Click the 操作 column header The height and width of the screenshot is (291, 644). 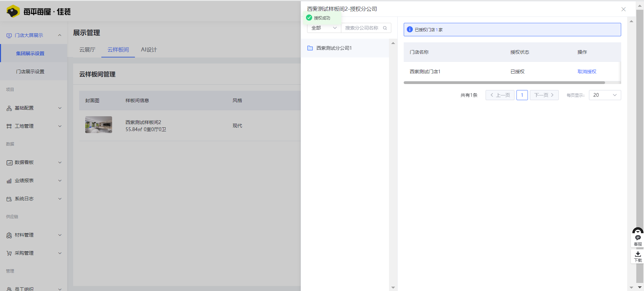tap(582, 52)
